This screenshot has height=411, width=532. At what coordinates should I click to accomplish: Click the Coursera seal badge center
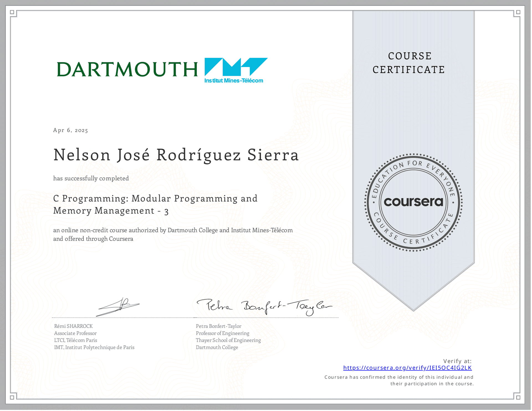(x=414, y=202)
